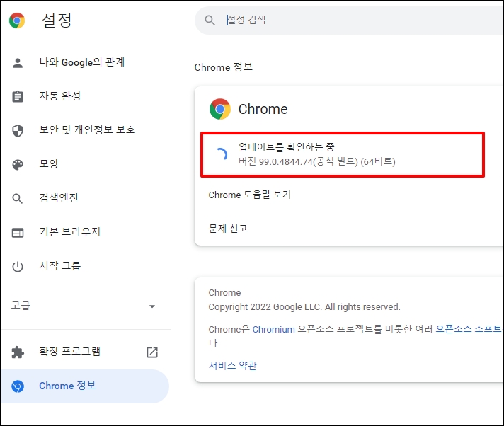Click the 설정 page title

pyautogui.click(x=57, y=21)
